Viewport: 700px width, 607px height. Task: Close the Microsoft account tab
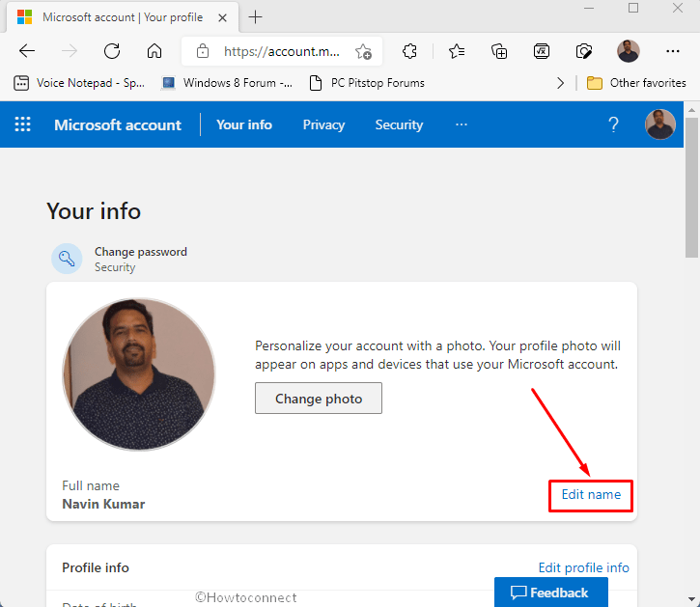222,17
